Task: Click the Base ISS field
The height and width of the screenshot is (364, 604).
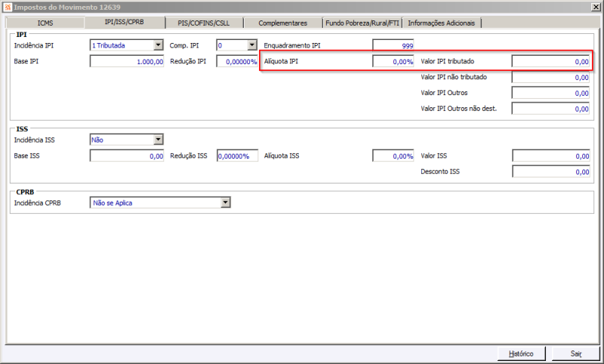Action: click(x=127, y=156)
